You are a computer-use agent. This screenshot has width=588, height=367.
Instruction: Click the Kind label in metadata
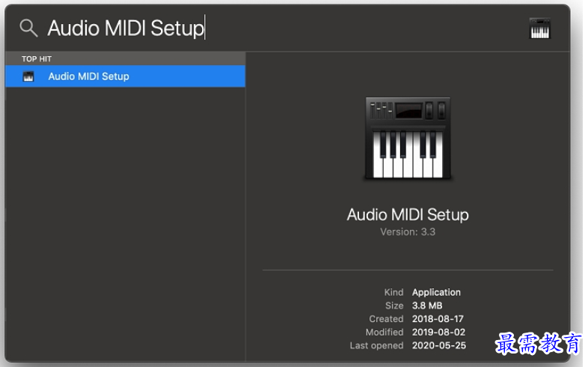pos(393,292)
